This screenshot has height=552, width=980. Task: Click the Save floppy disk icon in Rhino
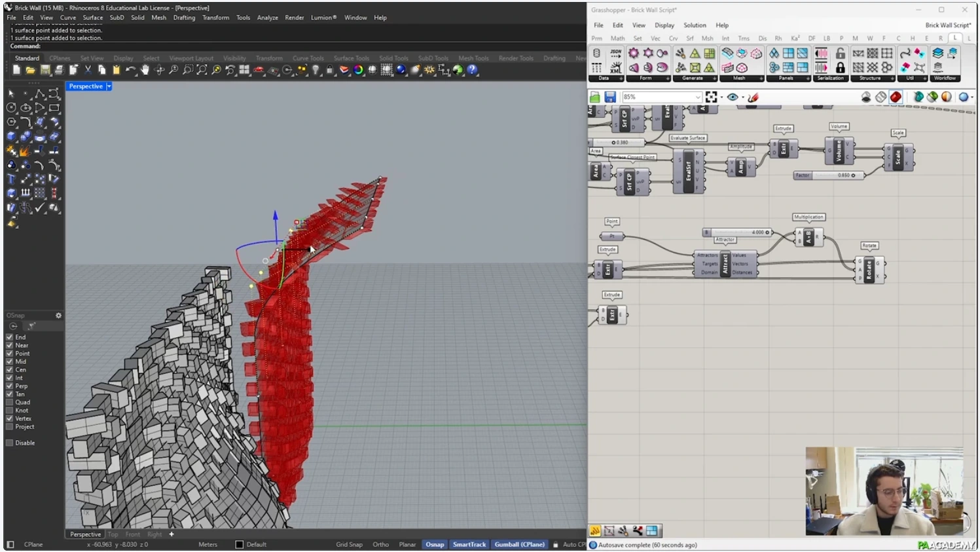point(45,69)
